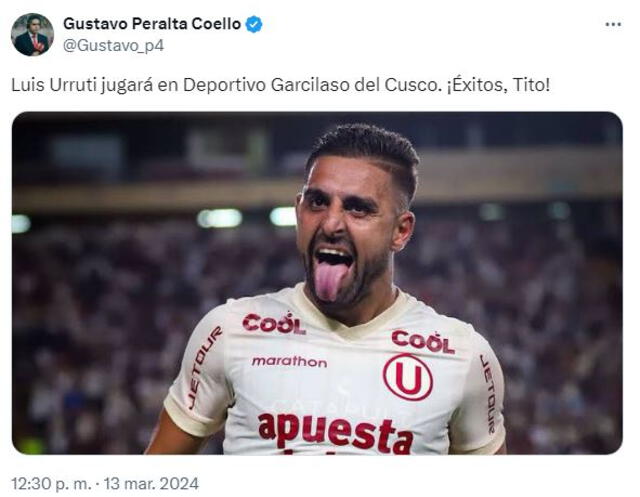This screenshot has width=640, height=497.
Task: Click the player's protruding tongue in photo
Action: pos(329,280)
